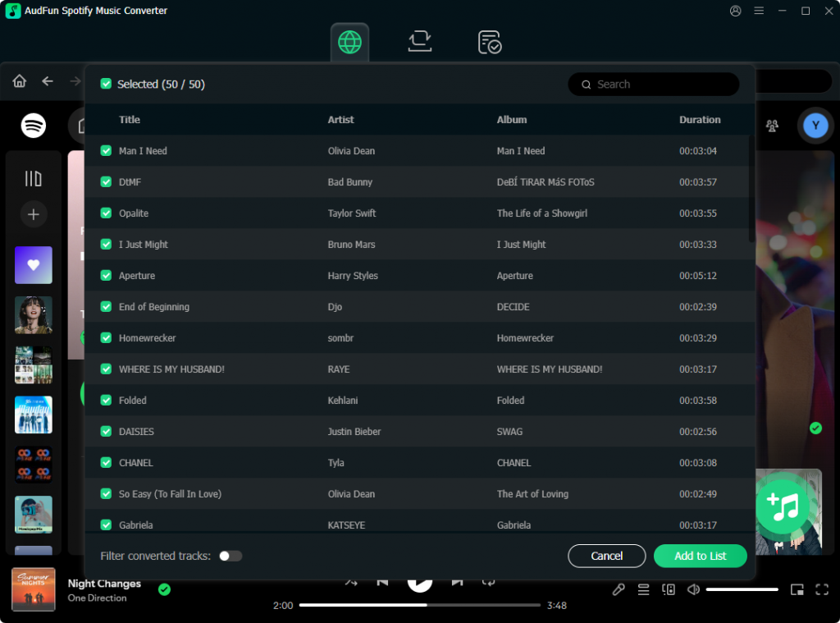Open the Liked Songs heart playlist thumbnail
Screen dimensions: 840x623
34,265
